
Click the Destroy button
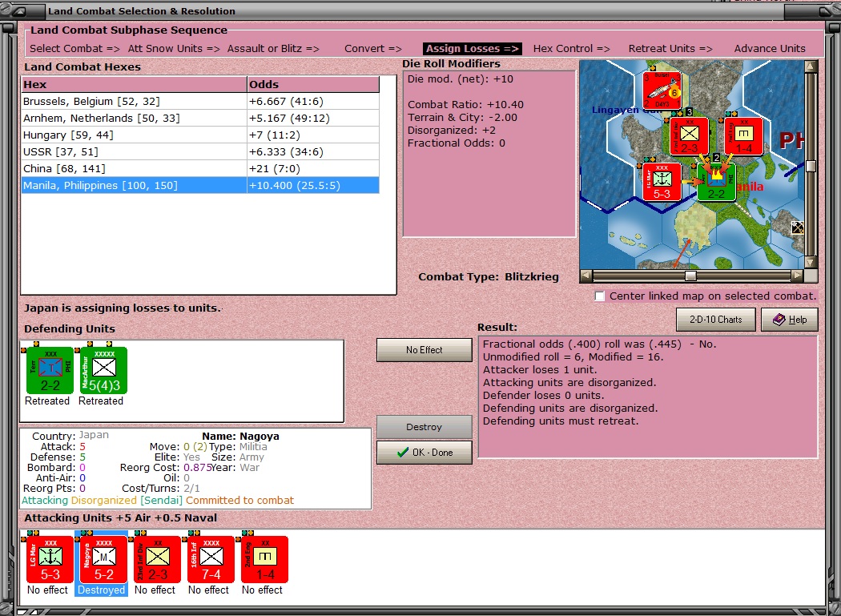(x=425, y=427)
